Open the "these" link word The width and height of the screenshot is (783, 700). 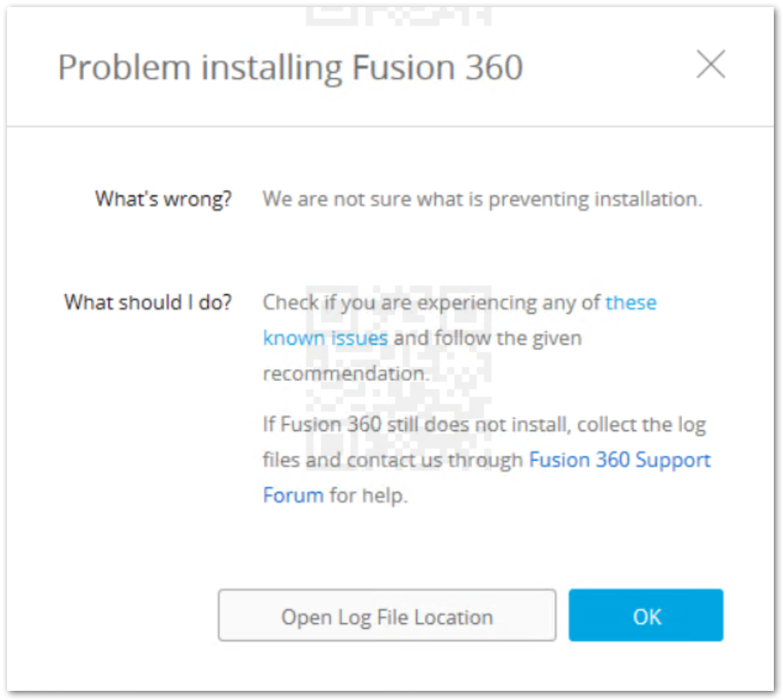(x=631, y=303)
